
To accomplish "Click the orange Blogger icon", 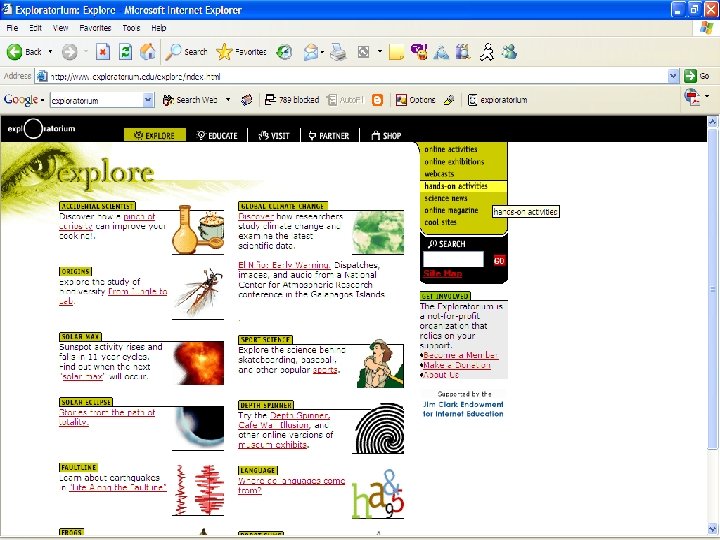I will click(377, 100).
